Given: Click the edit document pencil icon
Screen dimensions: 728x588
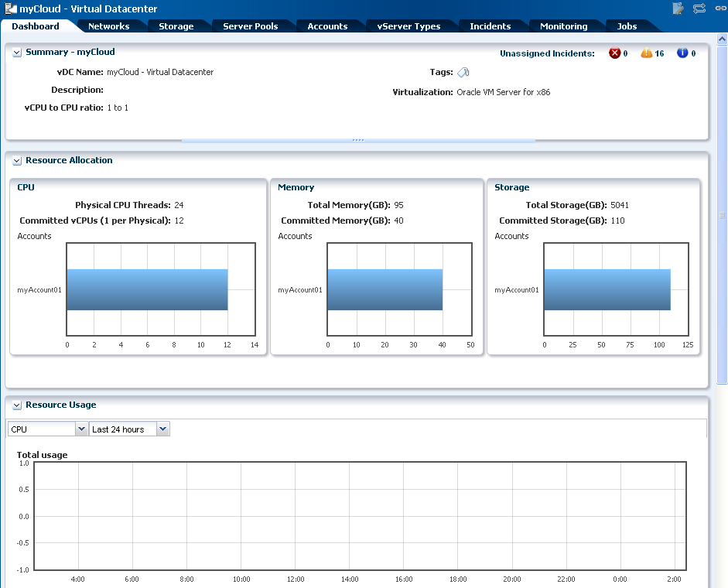Looking at the screenshot, I should tap(678, 9).
